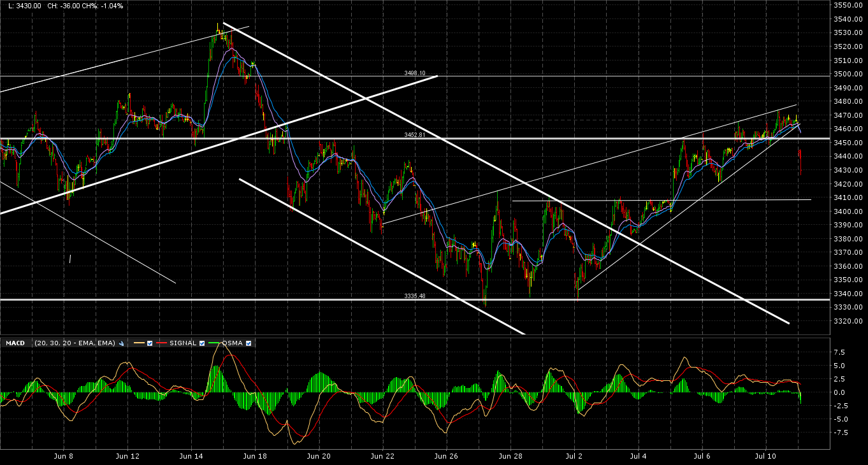The image size is (868, 465).
Task: Select the 3335.48 support level label
Action: click(414, 296)
